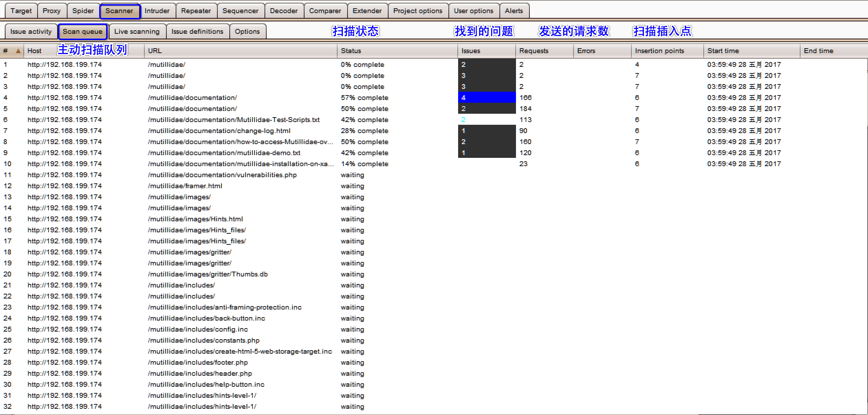Open the Proxy tab

[52, 11]
